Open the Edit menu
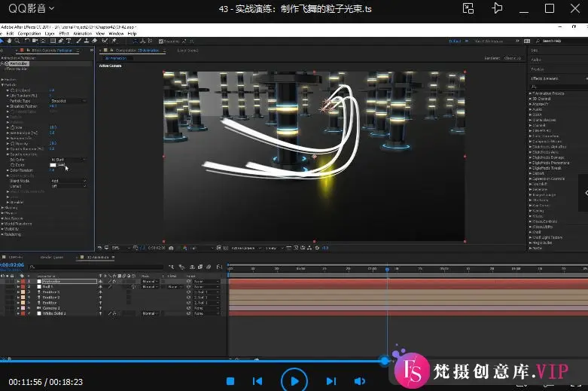Screen dimensions: 588x391 (x=10, y=33)
